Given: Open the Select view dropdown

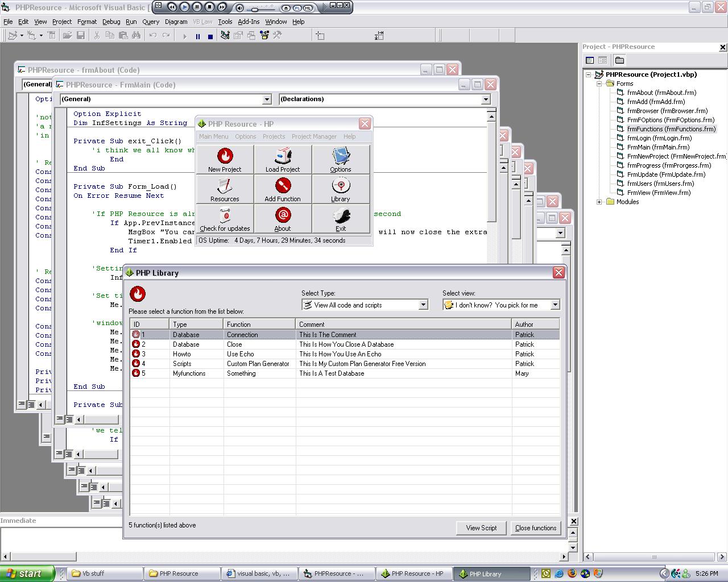Looking at the screenshot, I should pos(555,305).
